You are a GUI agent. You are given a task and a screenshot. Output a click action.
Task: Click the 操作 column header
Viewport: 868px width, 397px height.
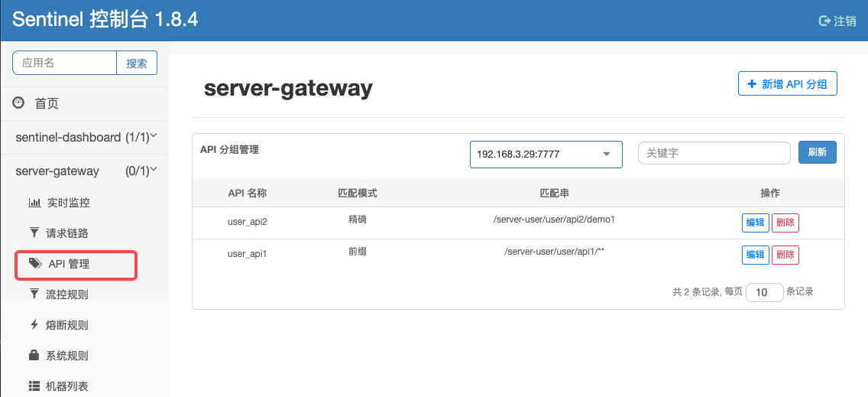pos(770,193)
